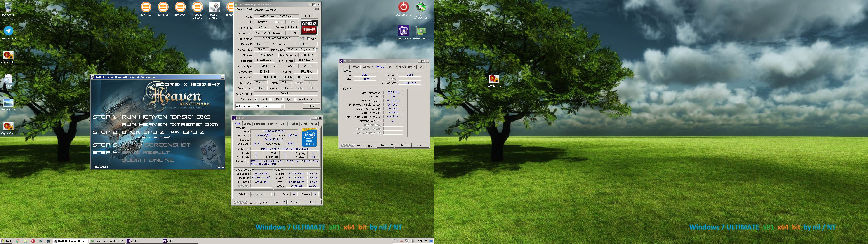
Task: Run the cpuz_x64.exe desktop icon
Action: (403, 33)
